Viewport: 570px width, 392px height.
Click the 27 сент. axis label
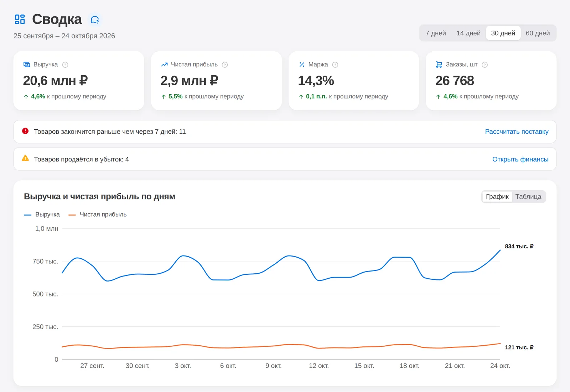click(92, 366)
